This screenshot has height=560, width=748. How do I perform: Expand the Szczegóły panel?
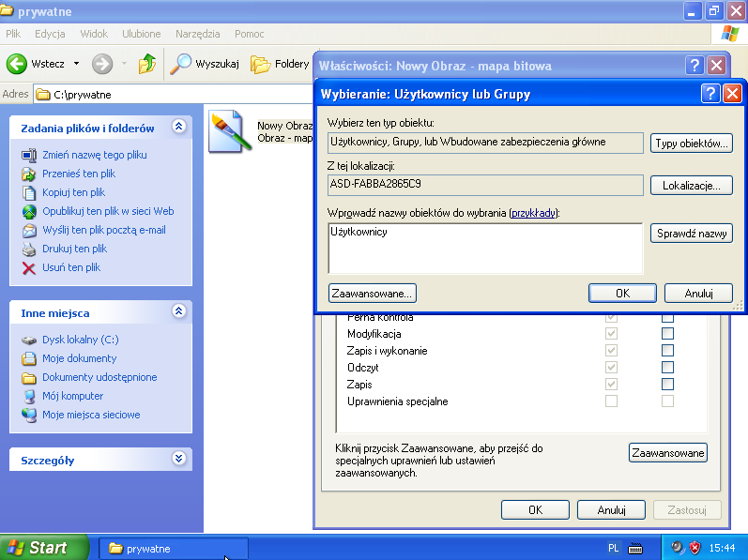coord(178,459)
